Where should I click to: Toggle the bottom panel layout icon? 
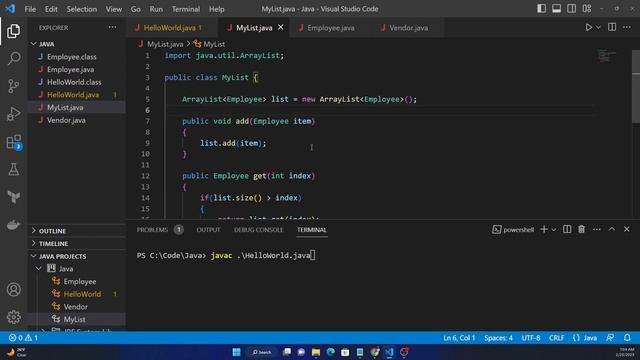[x=556, y=9]
